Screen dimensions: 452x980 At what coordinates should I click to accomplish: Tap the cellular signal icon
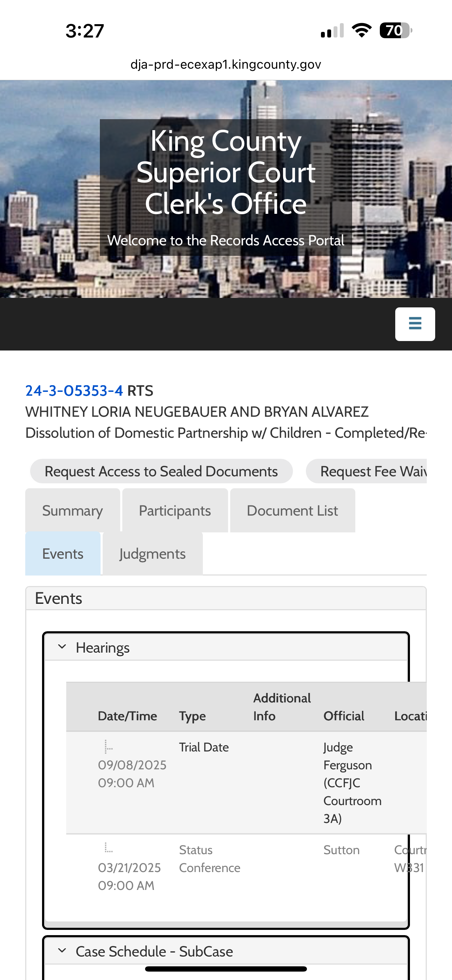332,30
